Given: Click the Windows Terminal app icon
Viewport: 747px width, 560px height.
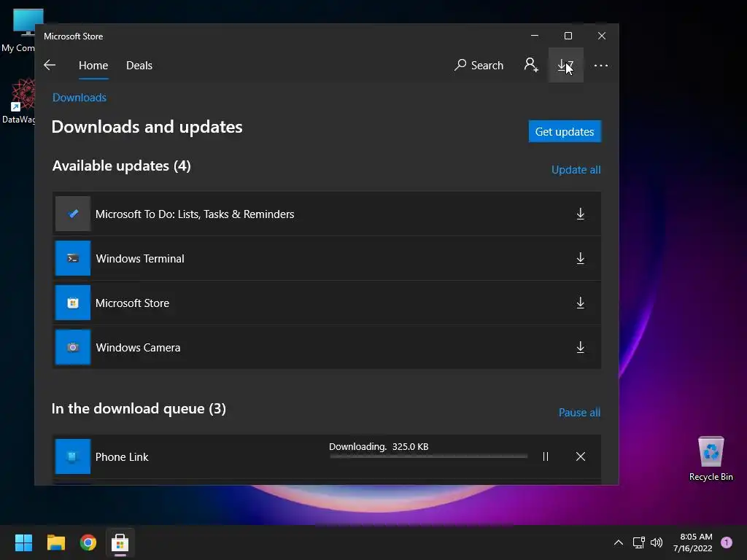Looking at the screenshot, I should click(x=73, y=259).
